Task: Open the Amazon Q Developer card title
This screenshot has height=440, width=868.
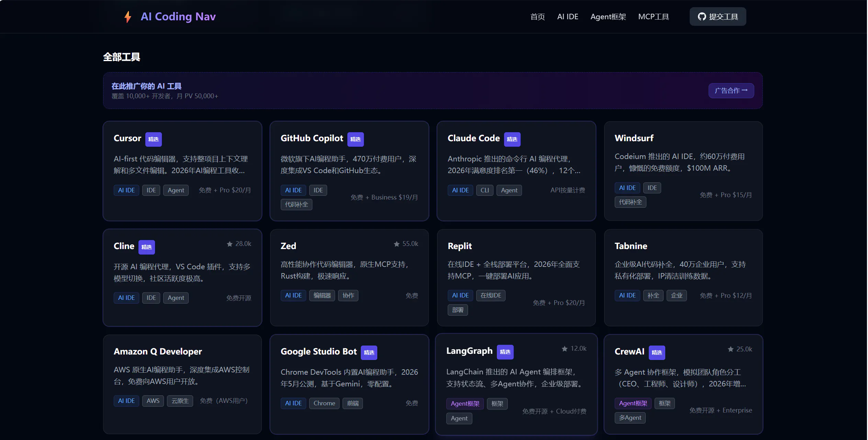Action: [158, 351]
